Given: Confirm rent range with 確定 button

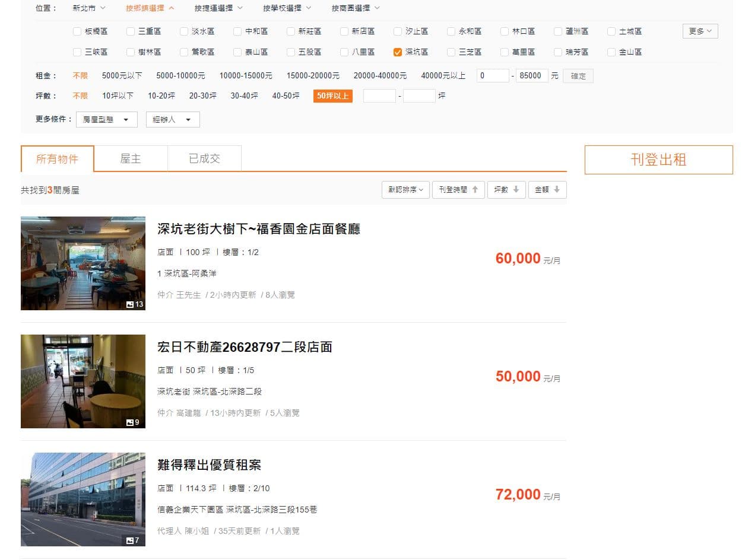Looking at the screenshot, I should pos(578,76).
